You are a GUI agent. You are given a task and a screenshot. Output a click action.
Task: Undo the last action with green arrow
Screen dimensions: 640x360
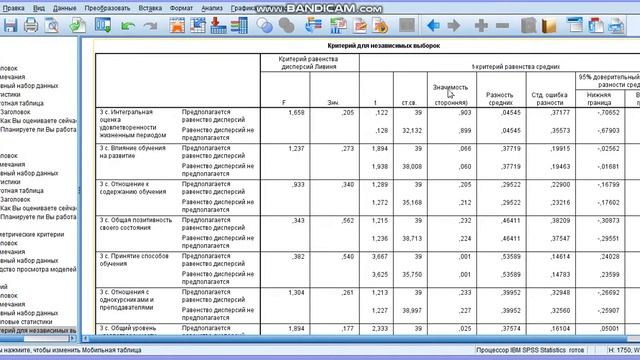128,26
